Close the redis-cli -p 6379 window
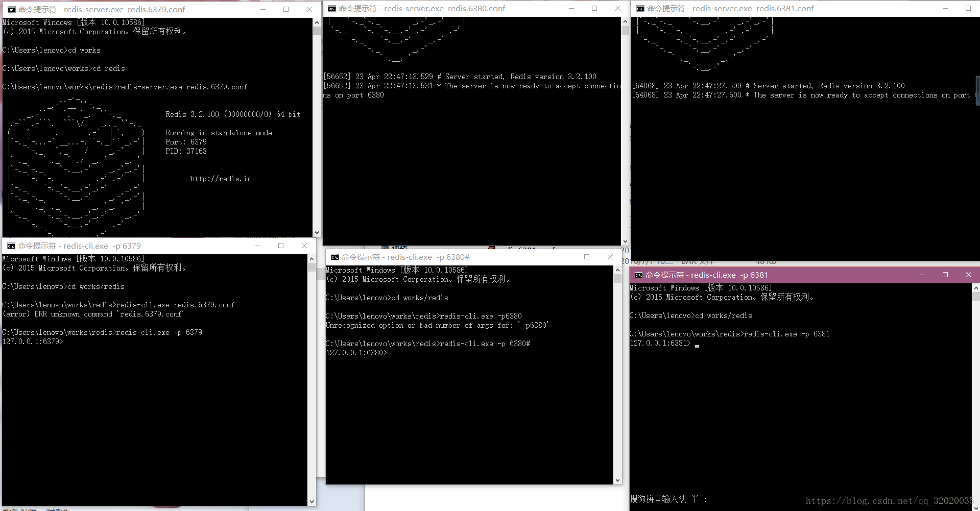980x511 pixels. 304,246
